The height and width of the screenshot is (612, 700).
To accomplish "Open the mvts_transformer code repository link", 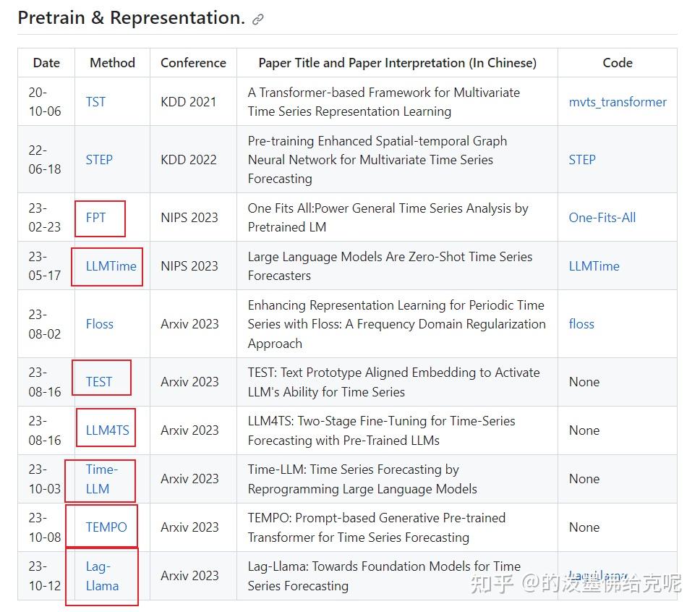I will point(618,102).
